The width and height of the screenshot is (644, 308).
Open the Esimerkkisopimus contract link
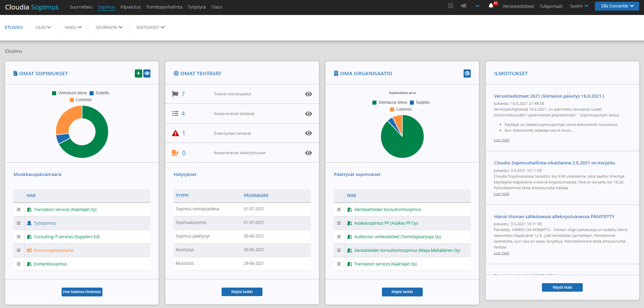pos(50,264)
